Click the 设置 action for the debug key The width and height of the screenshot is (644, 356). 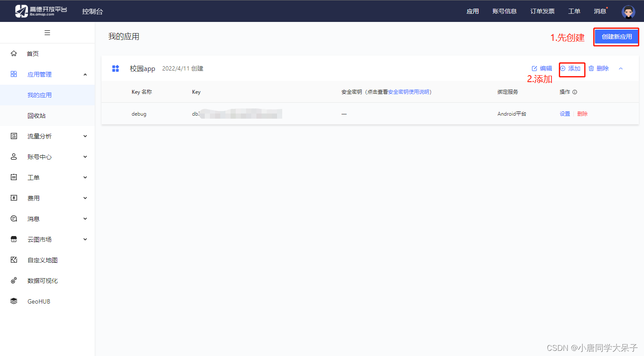pos(564,114)
